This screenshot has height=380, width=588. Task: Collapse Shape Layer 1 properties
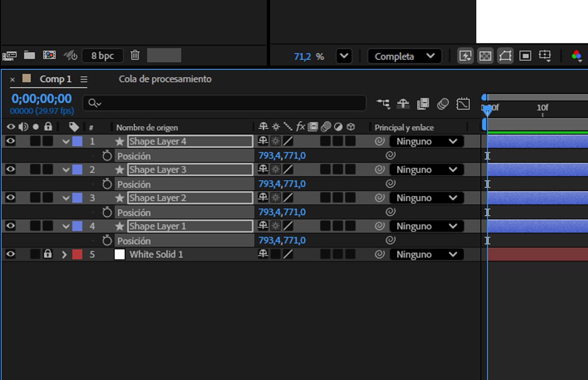66,226
